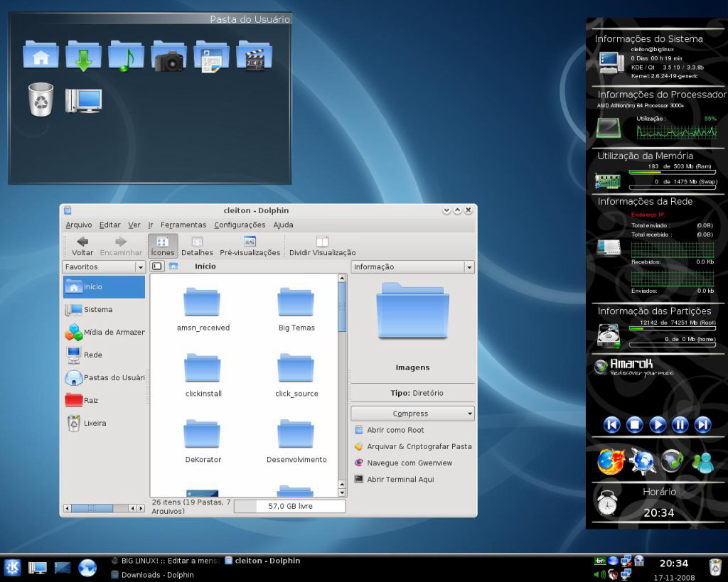Click the Dolphin file view vertical scrollbar
This screenshot has height=582, width=728.
[x=342, y=307]
